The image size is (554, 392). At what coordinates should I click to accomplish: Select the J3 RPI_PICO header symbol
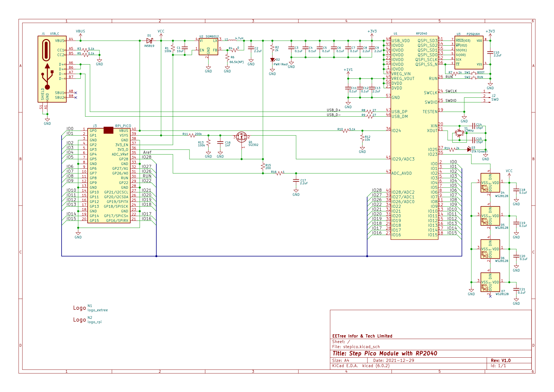(109, 176)
